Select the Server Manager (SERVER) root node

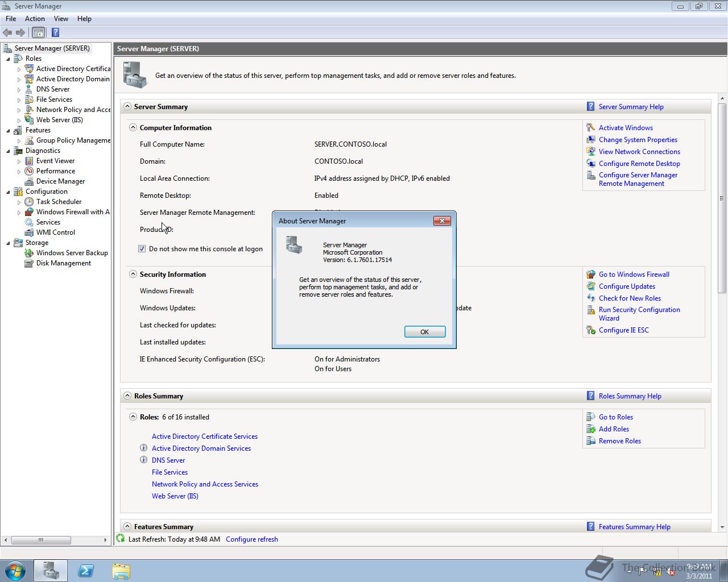pyautogui.click(x=52, y=48)
